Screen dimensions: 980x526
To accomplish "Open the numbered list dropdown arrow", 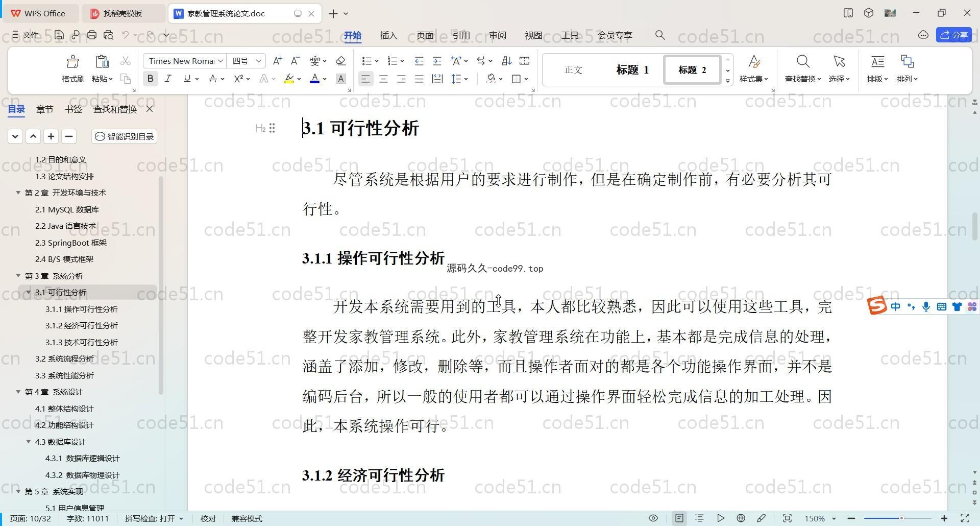I will click(x=402, y=61).
